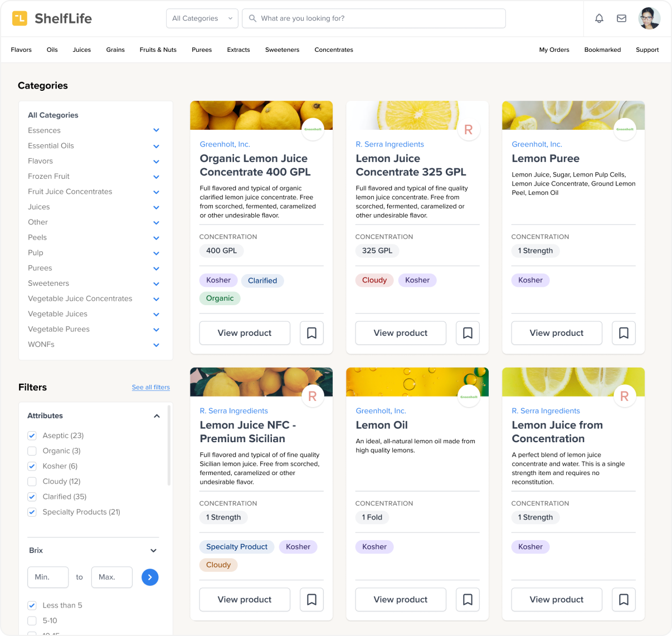The height and width of the screenshot is (636, 672).
Task: Click the search magnifier icon
Action: tap(252, 18)
